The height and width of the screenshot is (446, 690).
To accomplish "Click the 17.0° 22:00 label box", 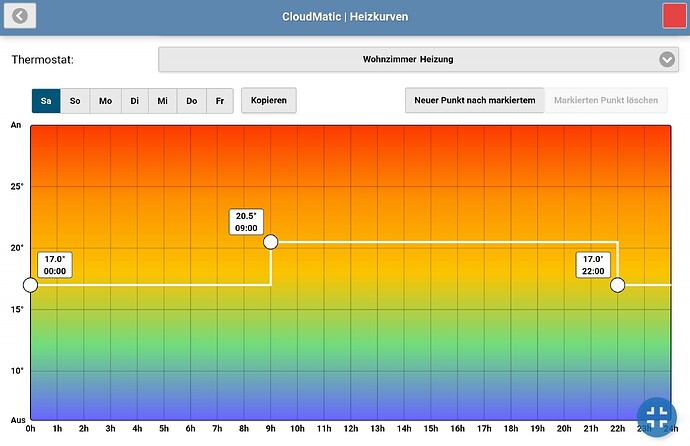I will tap(593, 264).
